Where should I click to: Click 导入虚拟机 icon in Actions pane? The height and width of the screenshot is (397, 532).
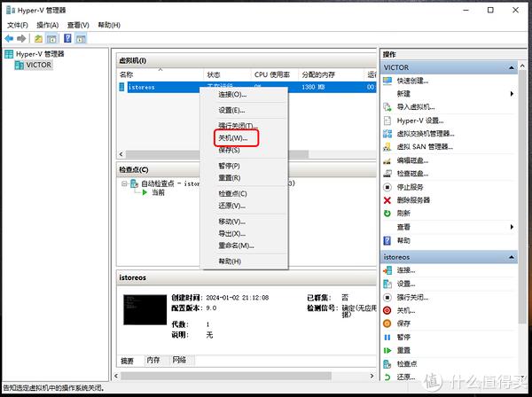(387, 107)
